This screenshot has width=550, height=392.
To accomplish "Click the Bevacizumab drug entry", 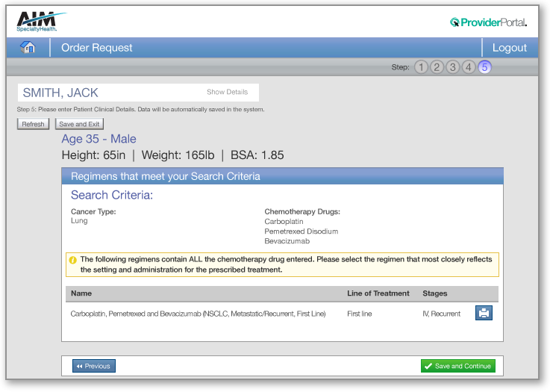I will pos(287,241).
